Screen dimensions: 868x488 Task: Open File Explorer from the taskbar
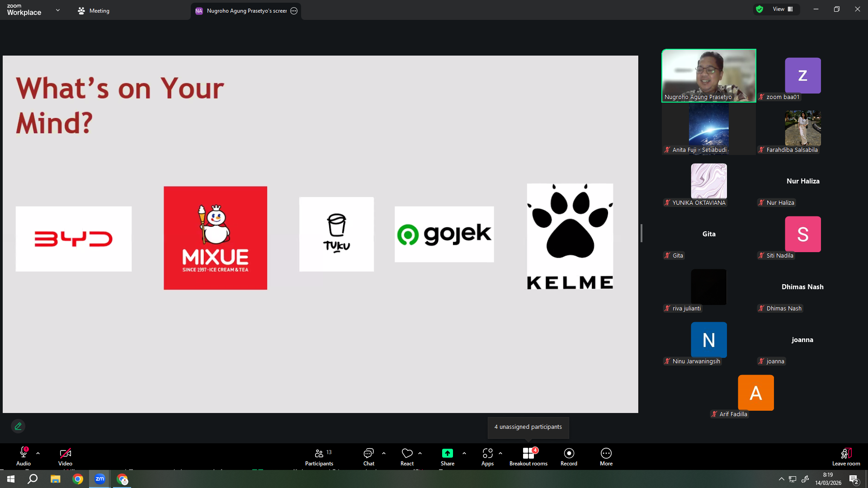pyautogui.click(x=55, y=479)
